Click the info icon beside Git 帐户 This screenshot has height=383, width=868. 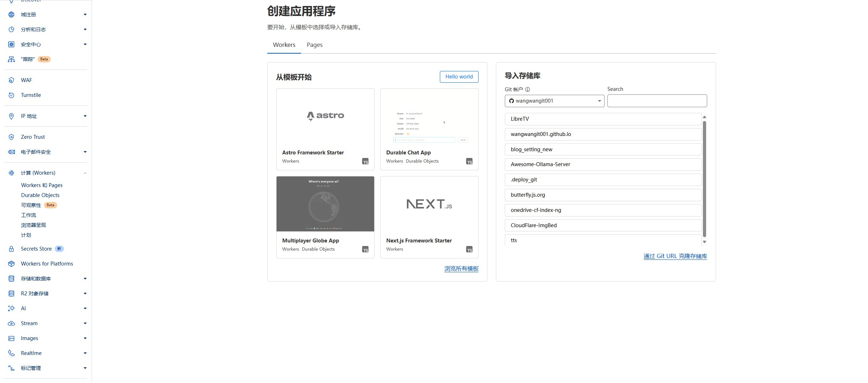click(x=528, y=89)
